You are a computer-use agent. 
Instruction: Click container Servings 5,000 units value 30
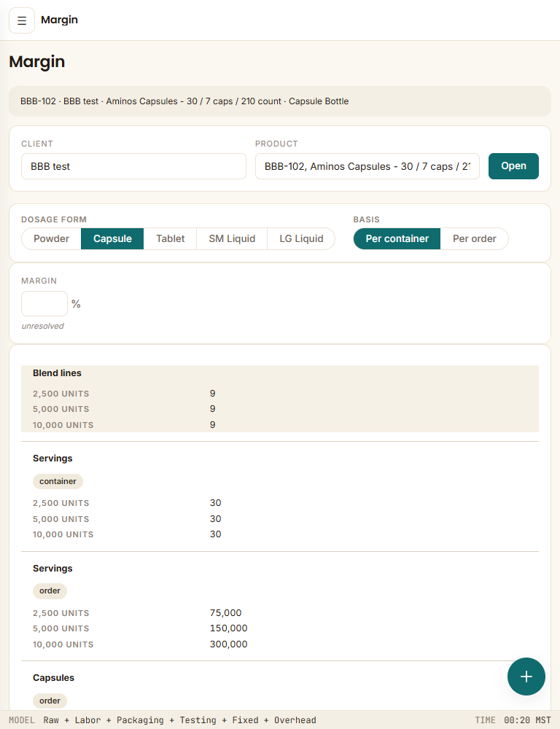[x=215, y=518]
